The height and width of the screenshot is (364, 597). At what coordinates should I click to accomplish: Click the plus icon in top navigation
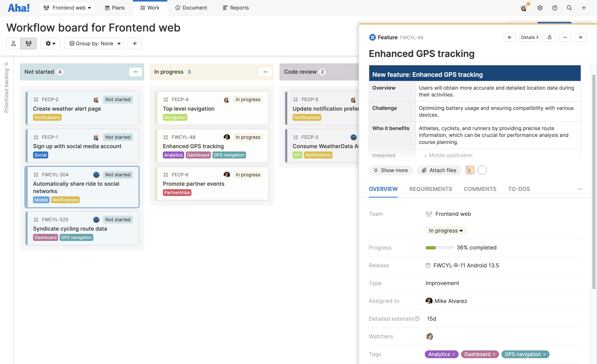[x=584, y=8]
